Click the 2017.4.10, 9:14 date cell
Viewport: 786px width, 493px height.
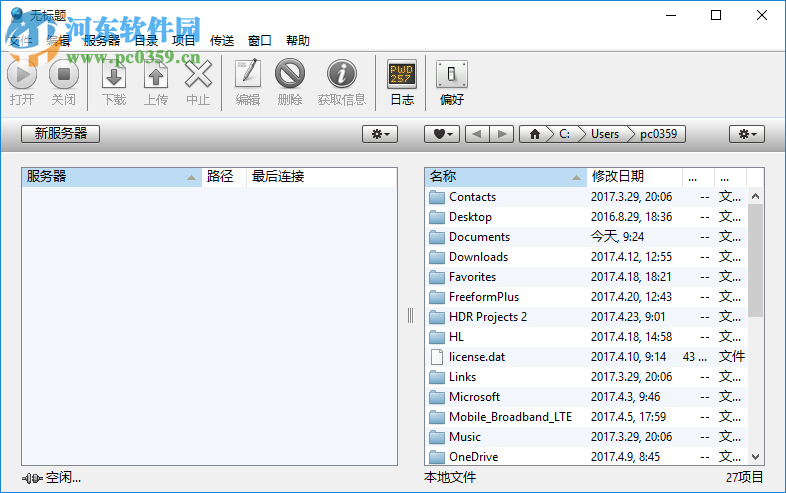pyautogui.click(x=628, y=357)
